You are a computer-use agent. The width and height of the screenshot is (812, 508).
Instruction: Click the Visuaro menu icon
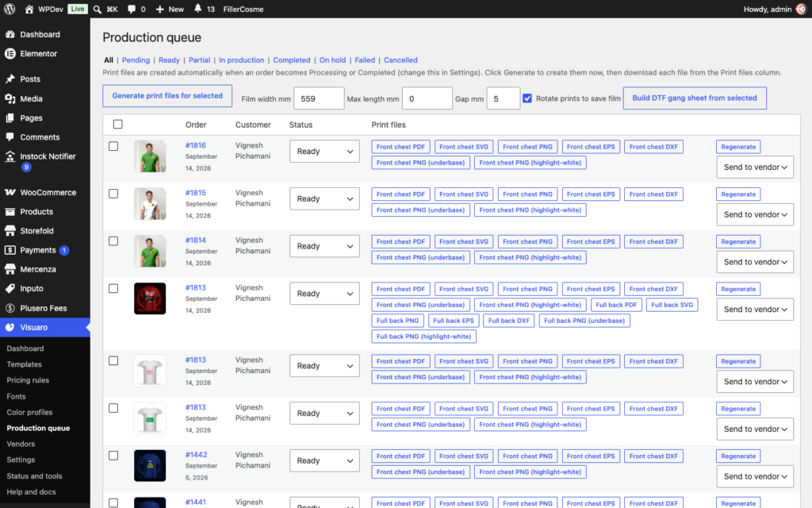pyautogui.click(x=10, y=327)
